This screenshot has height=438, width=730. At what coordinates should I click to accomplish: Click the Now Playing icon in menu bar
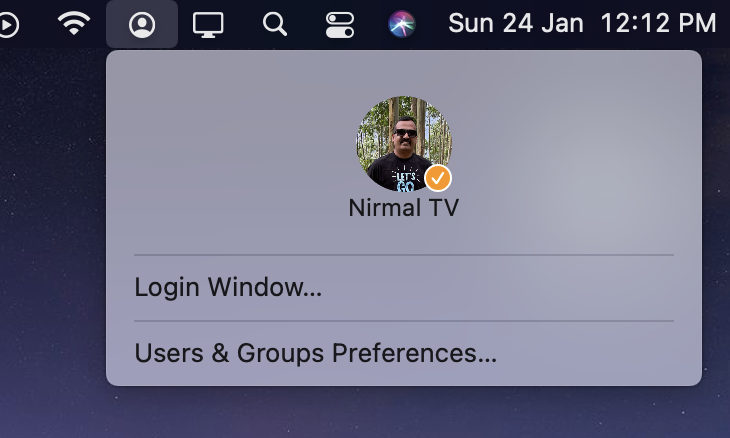8,24
